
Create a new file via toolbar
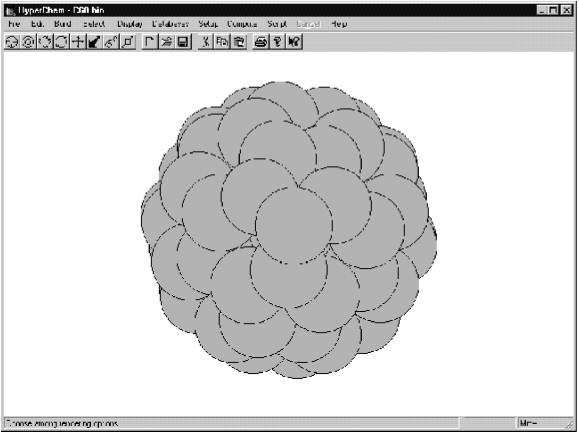pyautogui.click(x=150, y=42)
